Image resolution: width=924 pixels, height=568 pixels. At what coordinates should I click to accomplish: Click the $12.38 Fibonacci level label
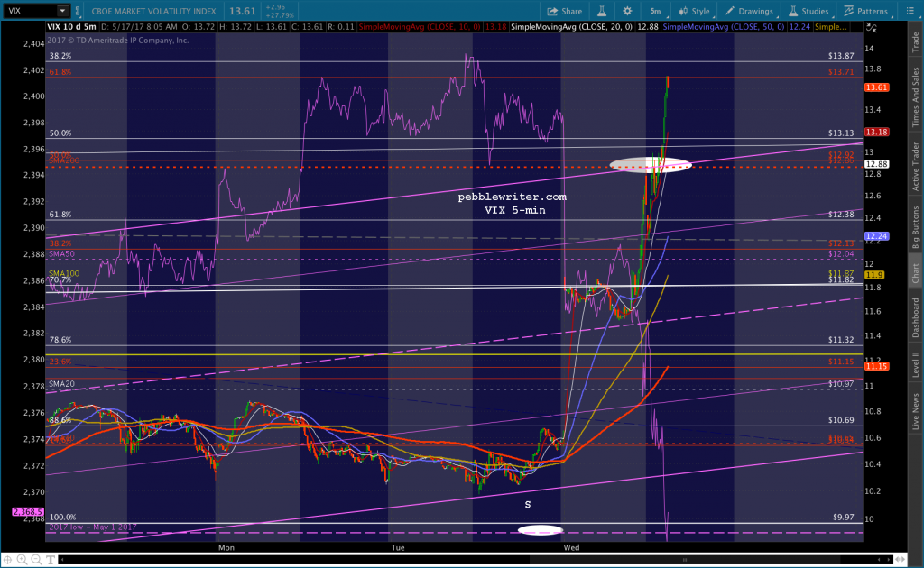click(841, 215)
